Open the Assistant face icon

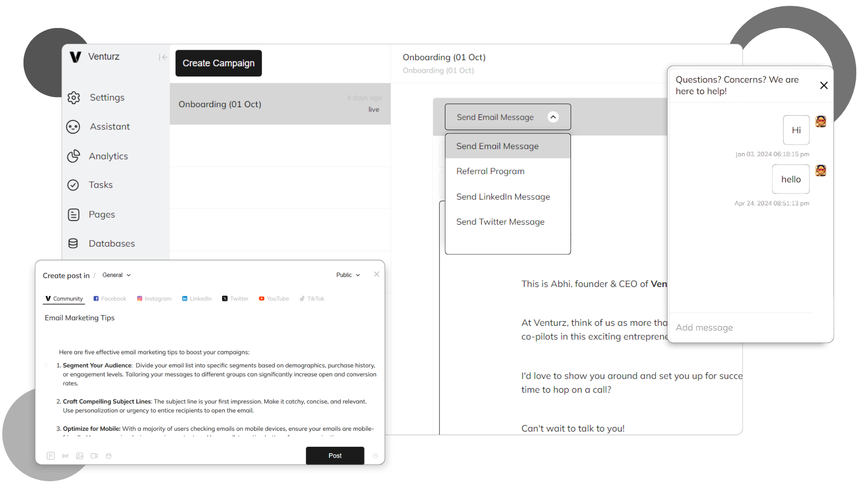[73, 127]
